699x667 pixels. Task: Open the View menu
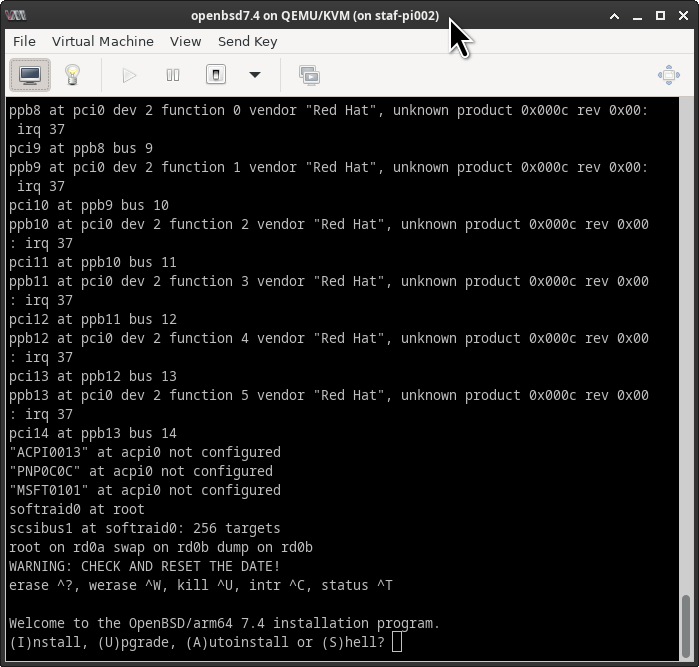tap(185, 41)
